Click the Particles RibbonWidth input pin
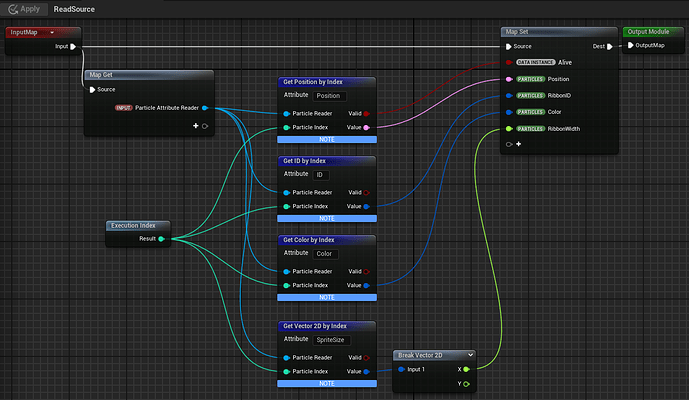The image size is (689, 400). (x=509, y=129)
